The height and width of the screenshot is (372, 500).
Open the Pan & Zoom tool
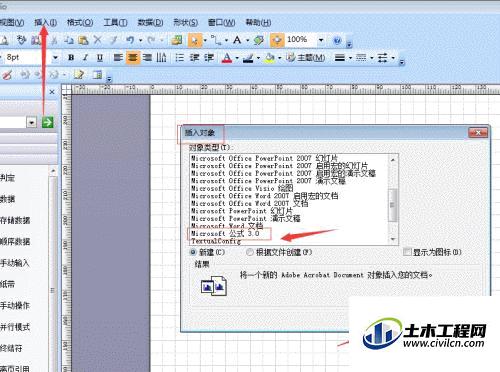(x=277, y=40)
